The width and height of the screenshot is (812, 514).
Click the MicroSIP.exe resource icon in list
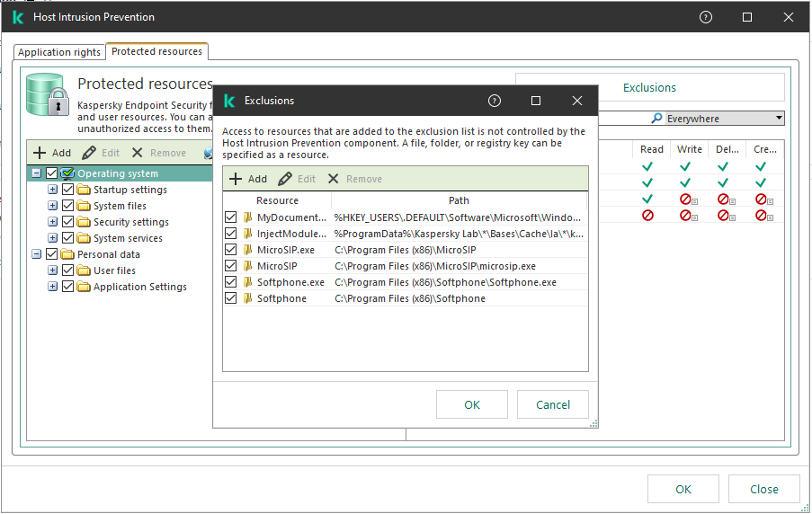(247, 250)
